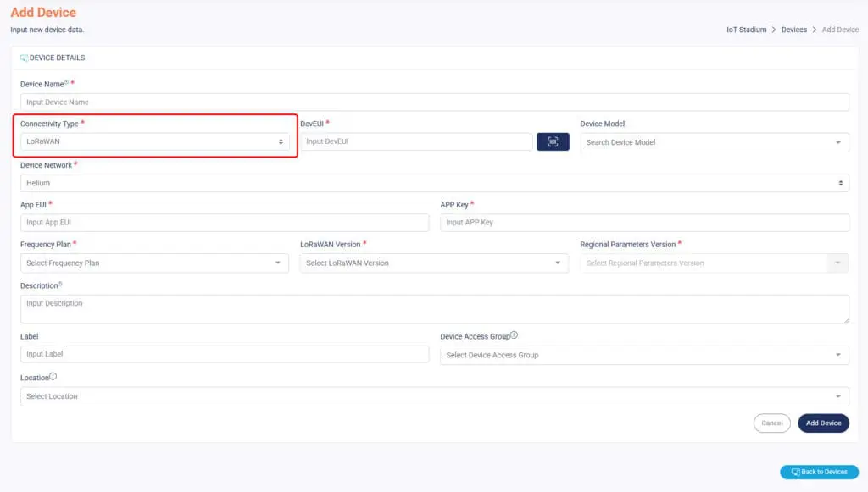868x492 pixels.
Task: Navigate to Devices in the breadcrumb
Action: pos(794,30)
